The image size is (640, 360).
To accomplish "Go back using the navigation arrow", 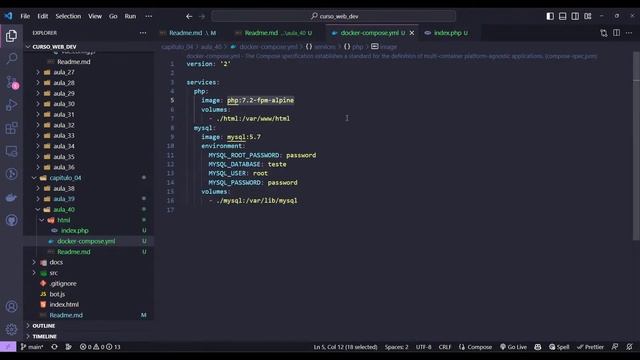I will (189, 16).
